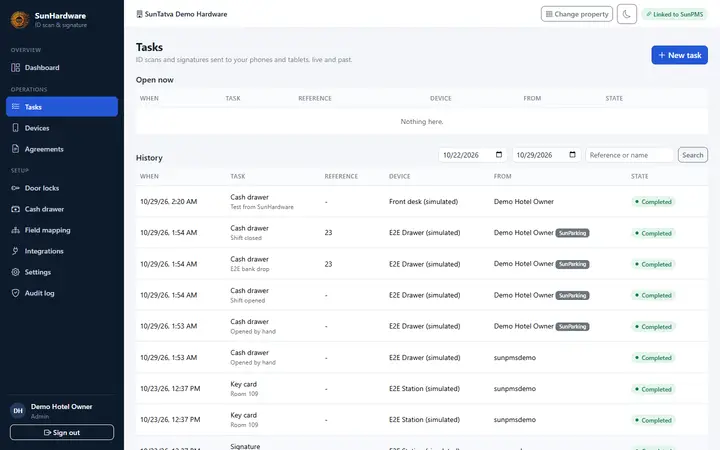Click the Linked to SunPMS badge
The image size is (720, 450).
pyautogui.click(x=674, y=14)
